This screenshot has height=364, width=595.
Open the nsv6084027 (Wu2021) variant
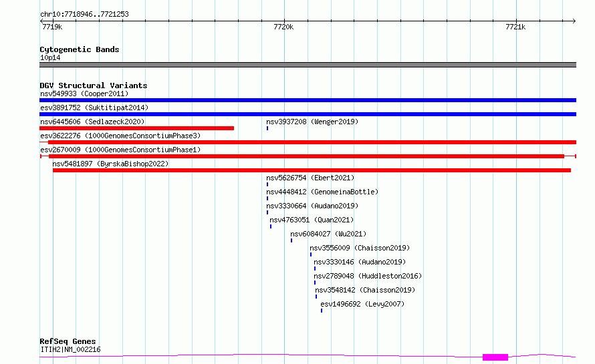(x=328, y=234)
